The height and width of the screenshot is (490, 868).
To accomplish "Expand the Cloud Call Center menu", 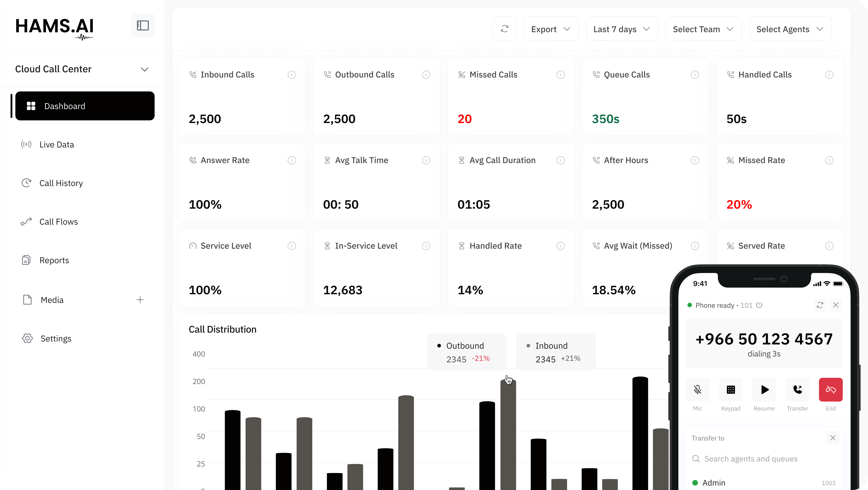I will (82, 69).
